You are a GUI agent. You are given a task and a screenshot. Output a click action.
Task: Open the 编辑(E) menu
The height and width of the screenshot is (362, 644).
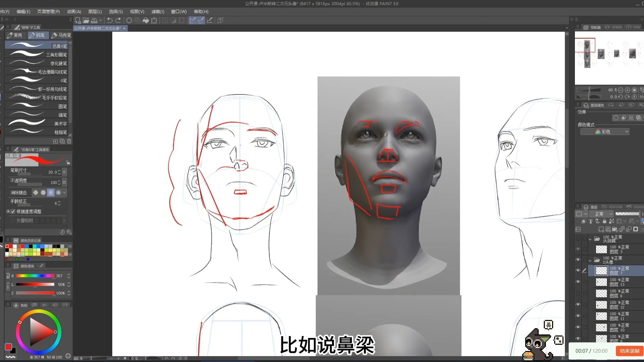(x=23, y=11)
